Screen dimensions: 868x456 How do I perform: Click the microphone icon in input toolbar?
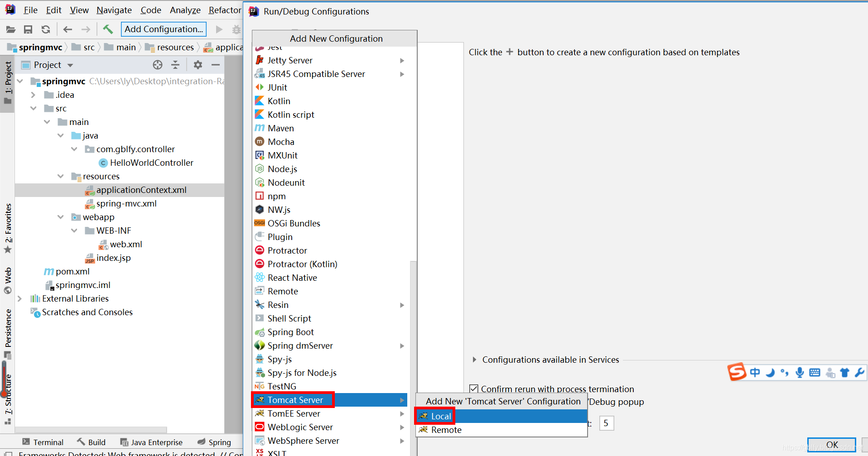click(800, 373)
